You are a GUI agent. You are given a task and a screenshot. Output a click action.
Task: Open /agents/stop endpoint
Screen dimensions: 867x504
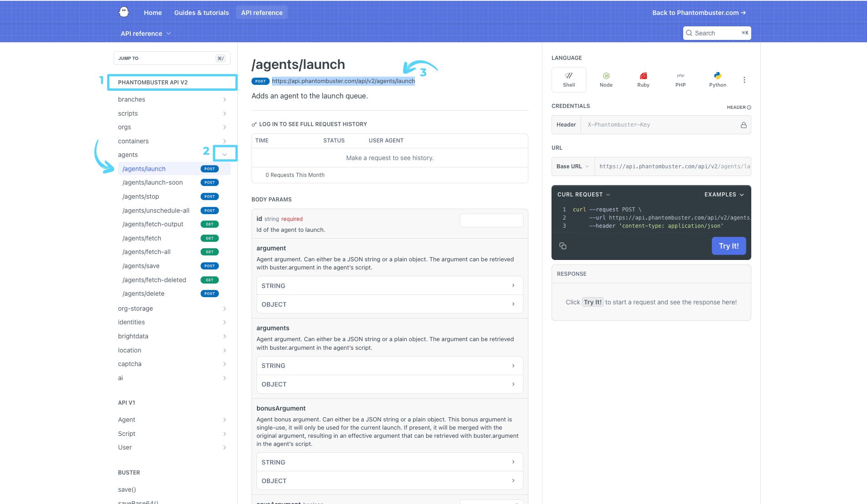coord(174,196)
